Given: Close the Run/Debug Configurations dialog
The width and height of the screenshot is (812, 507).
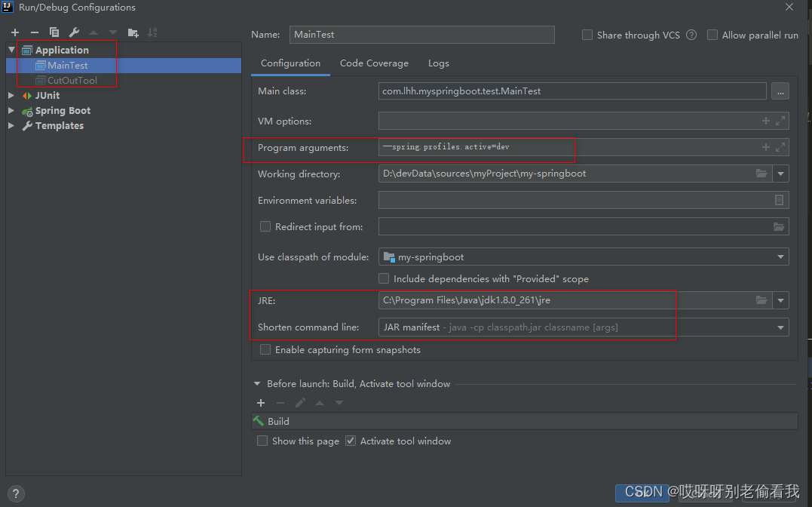Looking at the screenshot, I should point(789,7).
